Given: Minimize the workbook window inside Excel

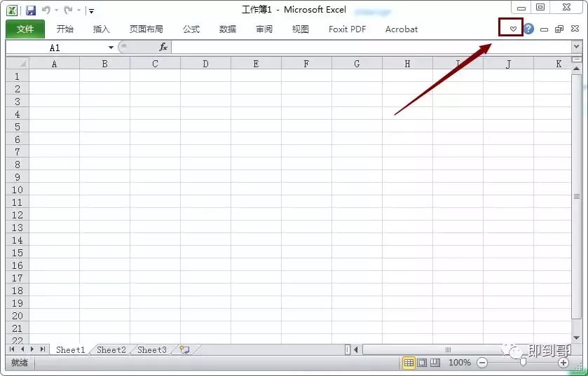Looking at the screenshot, I should (544, 29).
